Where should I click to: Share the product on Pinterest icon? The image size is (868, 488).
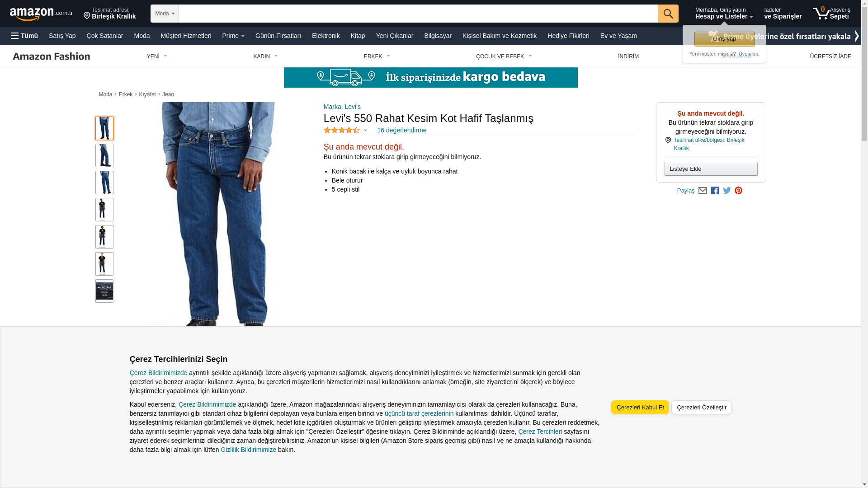738,191
